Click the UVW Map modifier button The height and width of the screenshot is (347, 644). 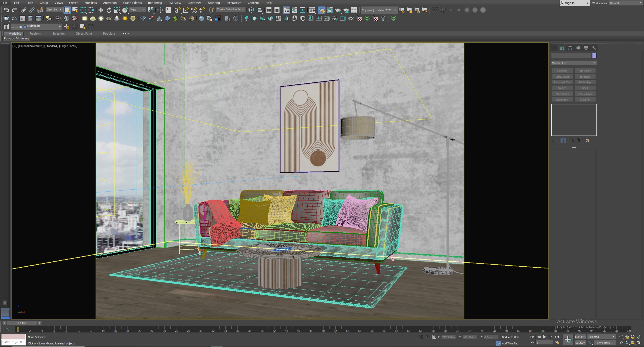tap(585, 82)
